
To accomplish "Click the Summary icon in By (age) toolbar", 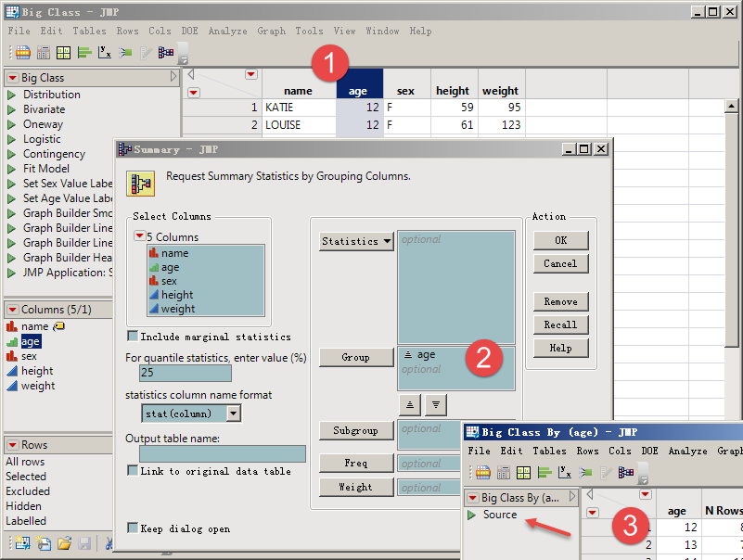I will click(626, 472).
